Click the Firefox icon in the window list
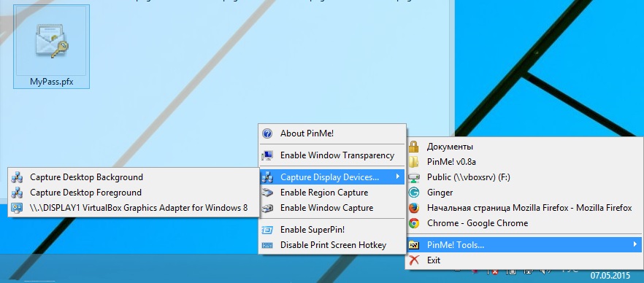The height and width of the screenshot is (283, 644). (413, 208)
